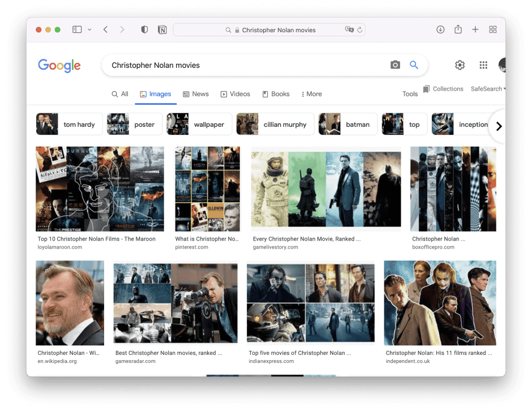Open the Wikipedia Christopher Nolan portrait
This screenshot has height=411, width=532.
pos(70,303)
